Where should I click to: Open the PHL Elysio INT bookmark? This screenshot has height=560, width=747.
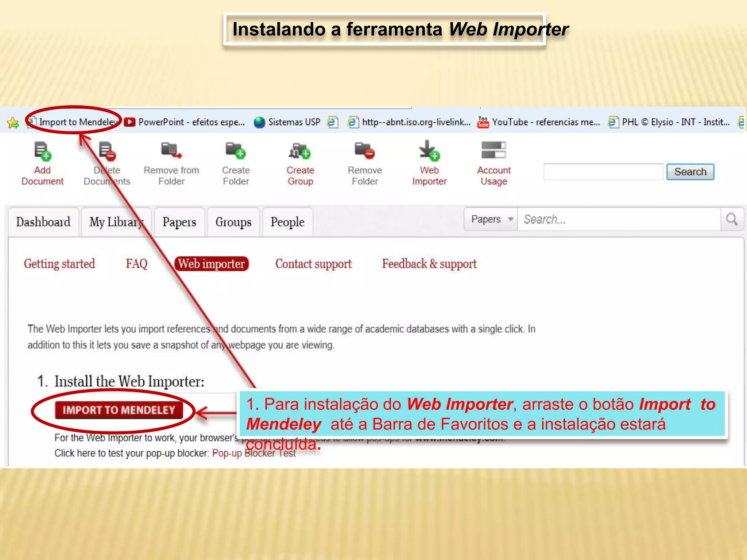point(669,122)
